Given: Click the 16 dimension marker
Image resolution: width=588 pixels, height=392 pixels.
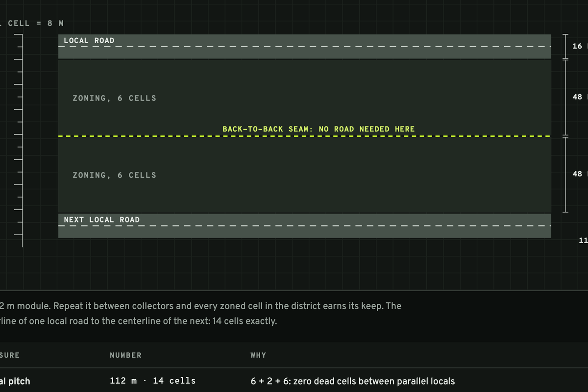Looking at the screenshot, I should [x=577, y=46].
